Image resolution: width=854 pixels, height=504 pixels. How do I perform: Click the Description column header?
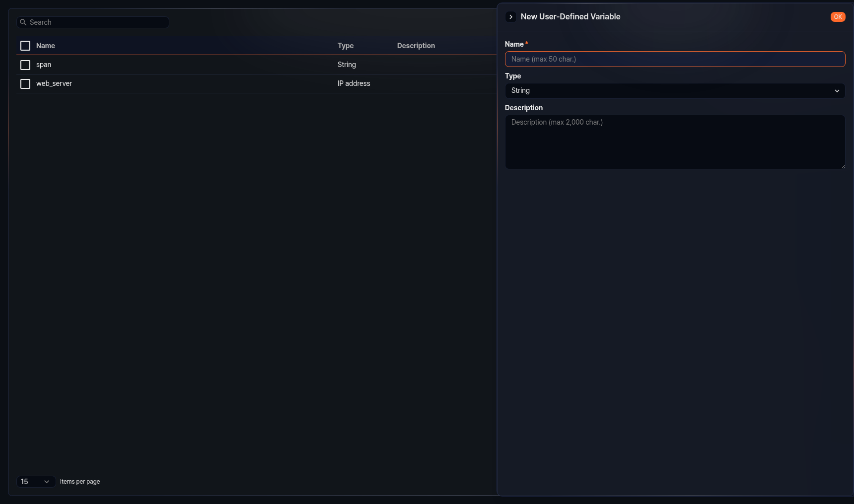(416, 46)
